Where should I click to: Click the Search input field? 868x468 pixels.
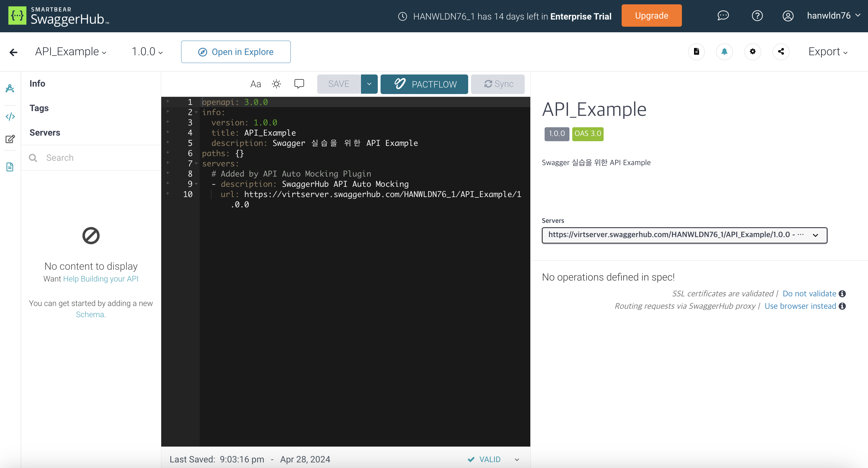pyautogui.click(x=98, y=158)
